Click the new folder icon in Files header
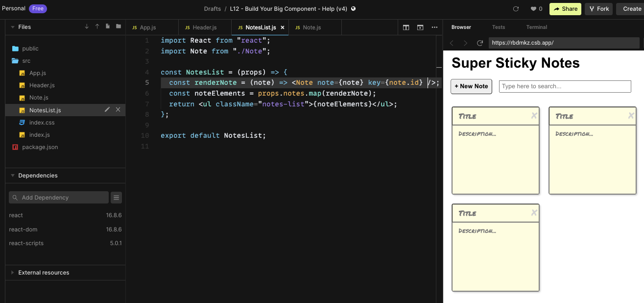Viewport: 644px width, 303px height. [x=118, y=26]
